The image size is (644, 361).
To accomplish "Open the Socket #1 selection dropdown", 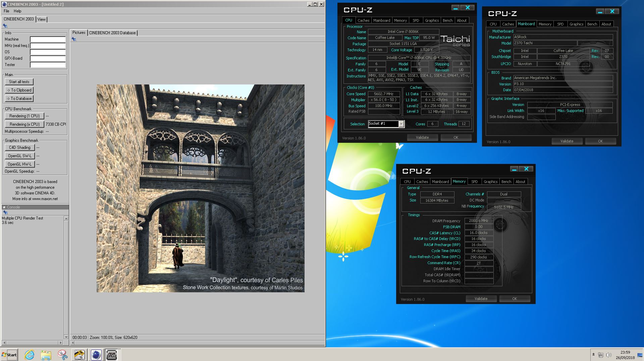I will pos(401,124).
